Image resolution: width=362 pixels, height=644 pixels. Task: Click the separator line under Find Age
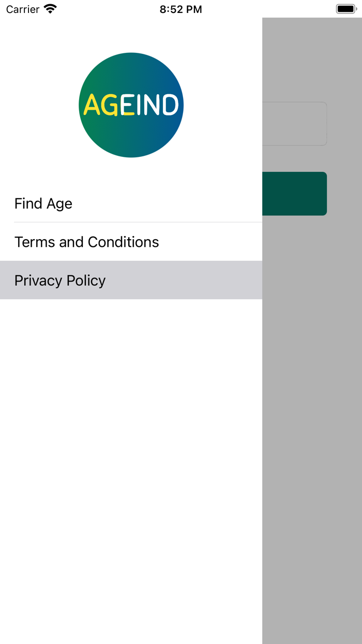(x=138, y=223)
